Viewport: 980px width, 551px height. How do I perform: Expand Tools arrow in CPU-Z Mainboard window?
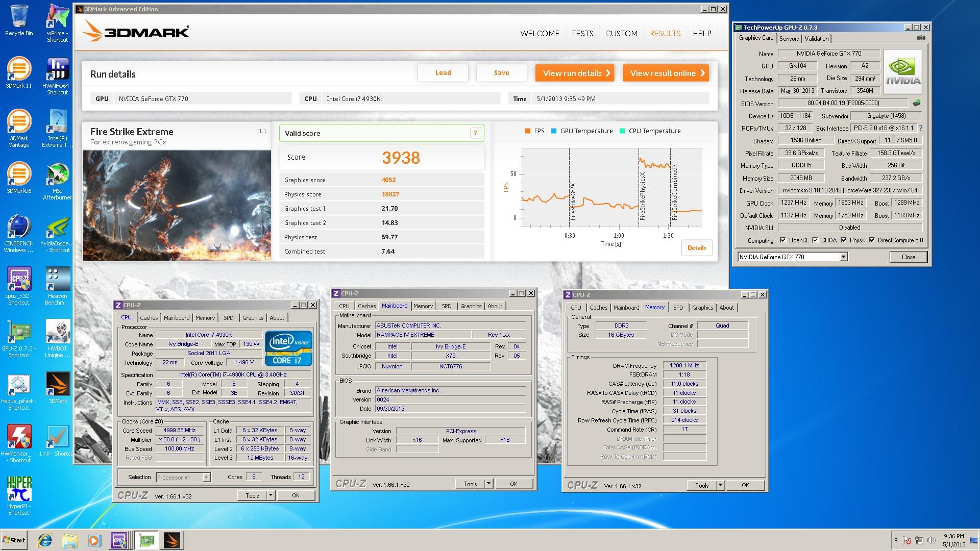point(488,484)
